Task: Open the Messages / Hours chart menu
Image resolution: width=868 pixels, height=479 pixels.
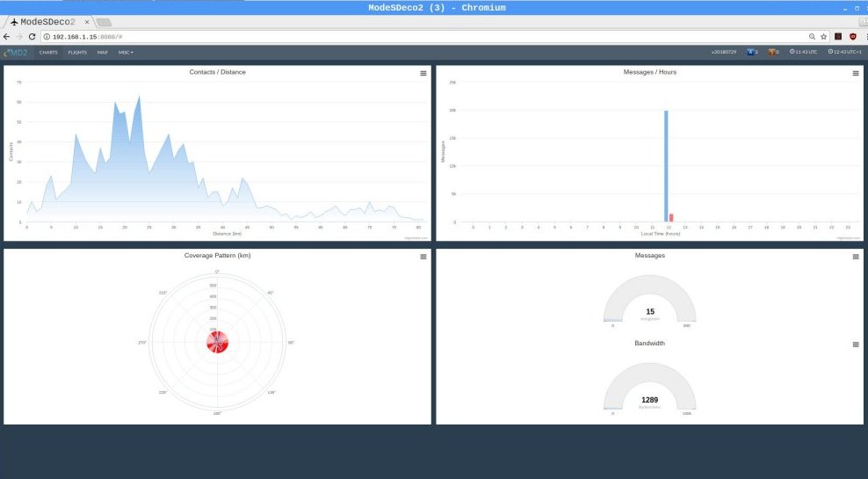Action: point(856,73)
